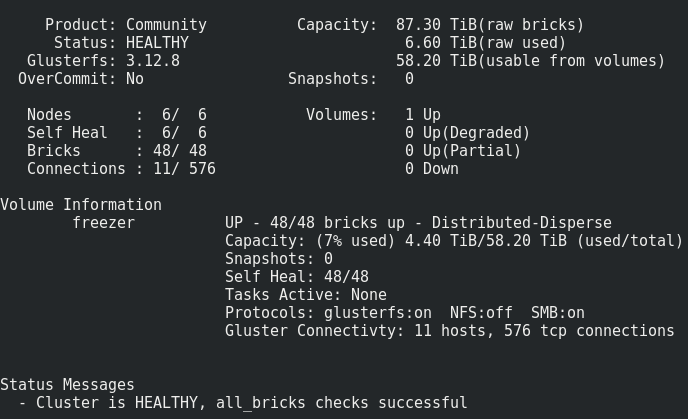Click the HEALTHY status value
This screenshot has width=688, height=419.
click(x=157, y=43)
